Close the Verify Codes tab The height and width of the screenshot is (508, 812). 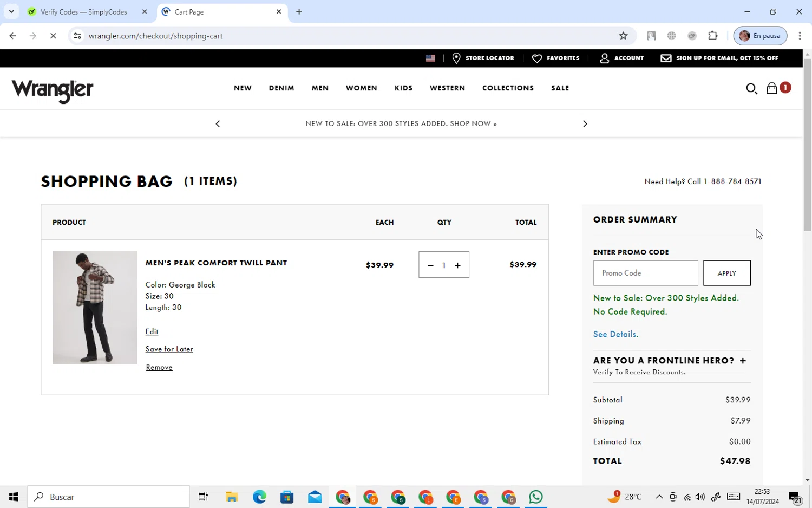[x=145, y=11]
